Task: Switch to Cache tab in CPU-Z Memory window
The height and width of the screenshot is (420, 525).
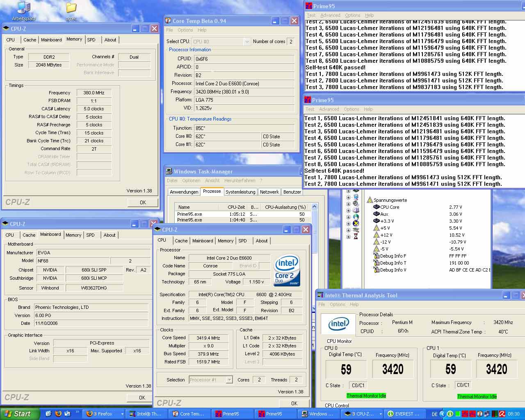Action: 30,40
